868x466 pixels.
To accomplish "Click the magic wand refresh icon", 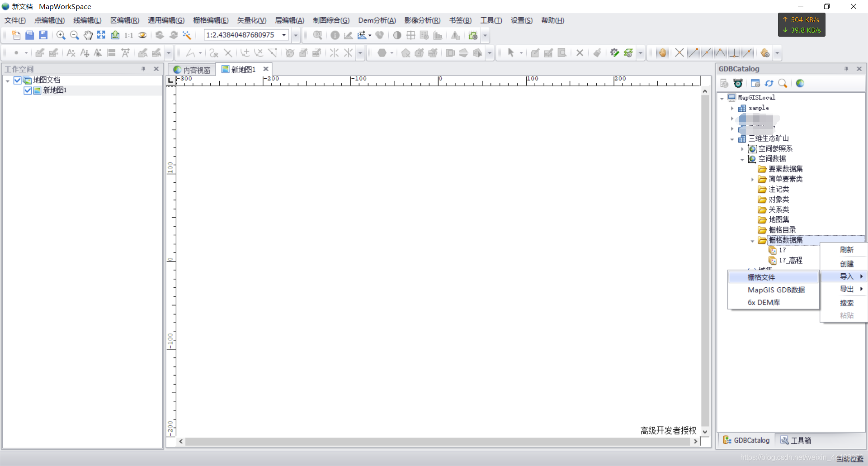I will click(x=187, y=35).
